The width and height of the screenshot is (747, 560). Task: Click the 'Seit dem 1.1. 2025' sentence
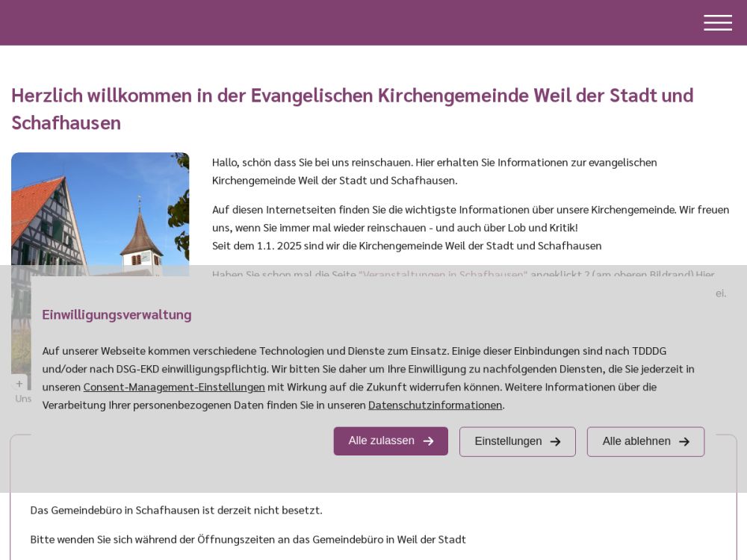click(x=406, y=246)
